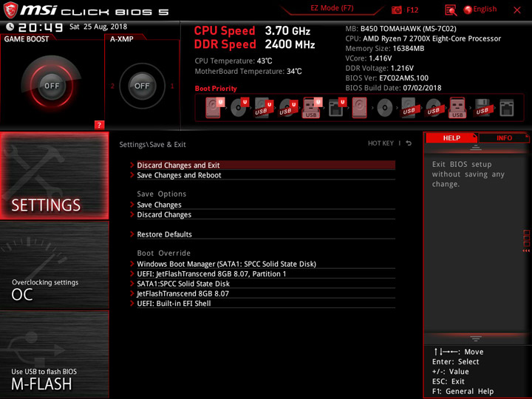Click the CPU Temperature 43°C reading

[x=233, y=61]
